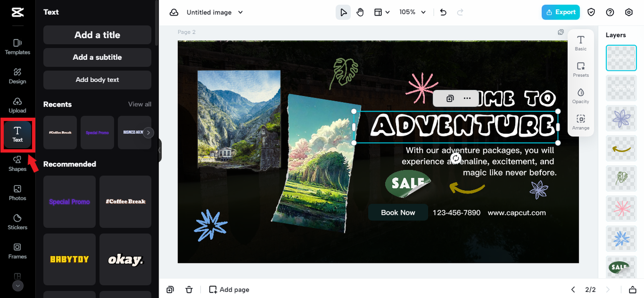Open the Upload sidebar panel

(x=17, y=105)
